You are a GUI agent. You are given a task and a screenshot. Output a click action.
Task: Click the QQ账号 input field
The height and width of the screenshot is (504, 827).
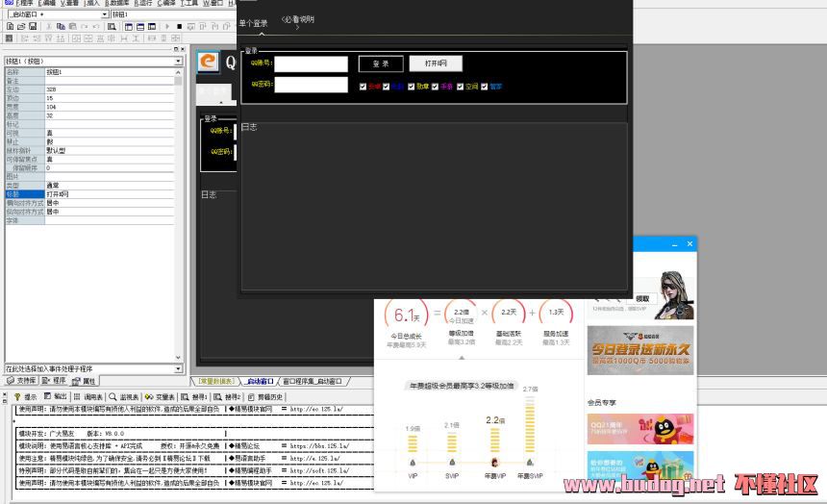(311, 63)
